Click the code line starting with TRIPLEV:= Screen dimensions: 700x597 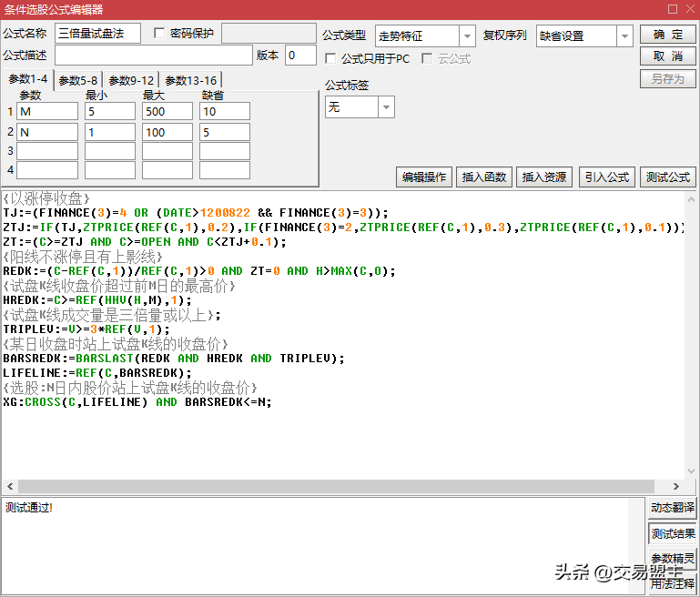point(86,329)
